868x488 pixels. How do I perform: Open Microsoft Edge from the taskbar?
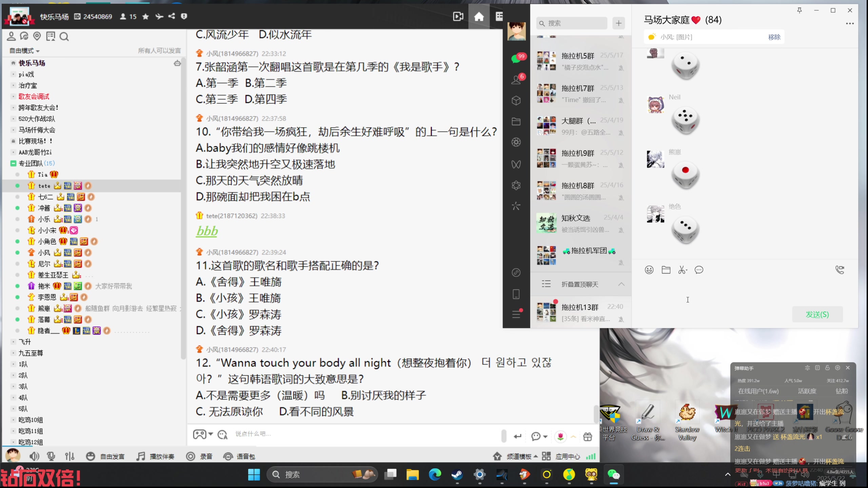tap(435, 475)
